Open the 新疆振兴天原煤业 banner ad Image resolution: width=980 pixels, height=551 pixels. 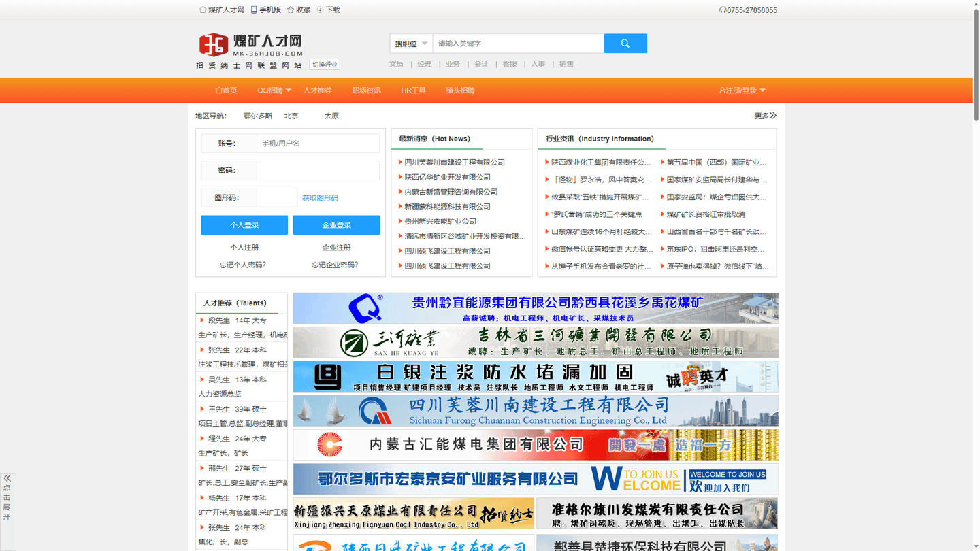(413, 514)
